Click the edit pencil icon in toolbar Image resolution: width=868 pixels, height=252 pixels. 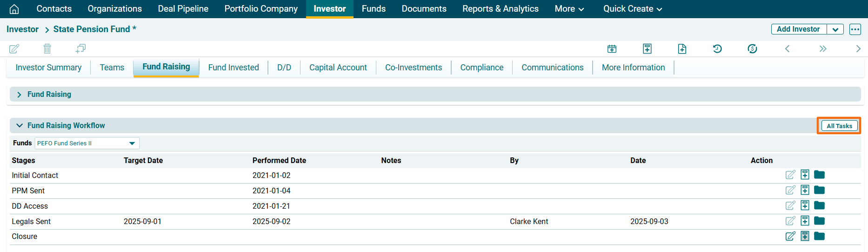pos(14,48)
